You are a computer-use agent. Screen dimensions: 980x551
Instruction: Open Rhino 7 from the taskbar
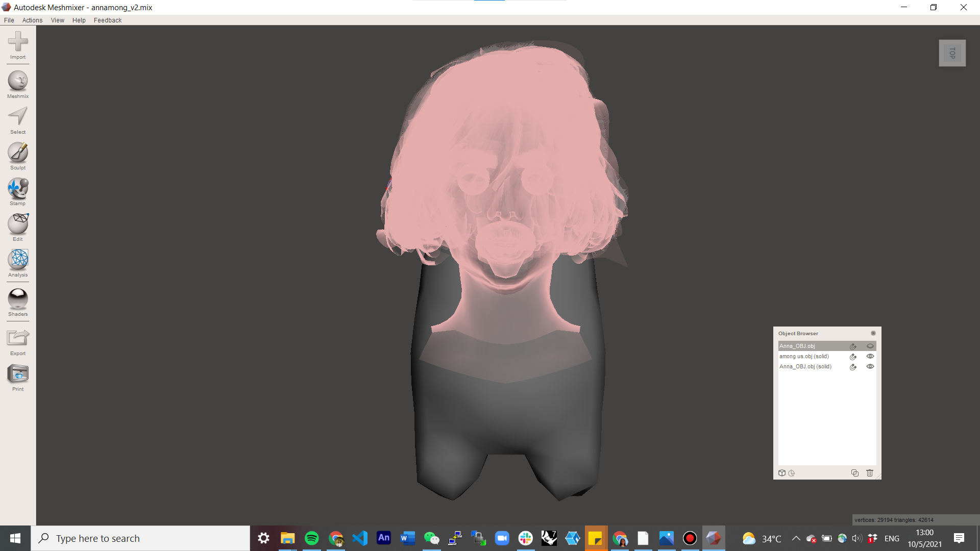tap(549, 538)
